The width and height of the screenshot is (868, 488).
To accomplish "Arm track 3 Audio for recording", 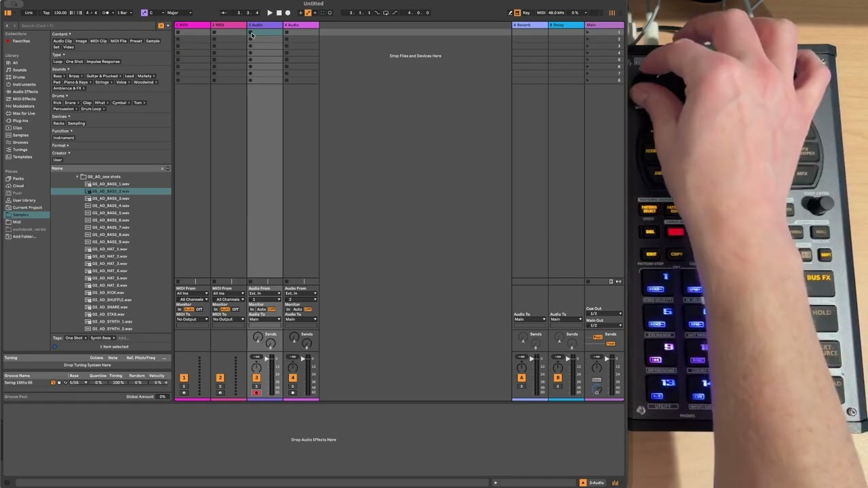I will click(x=256, y=393).
